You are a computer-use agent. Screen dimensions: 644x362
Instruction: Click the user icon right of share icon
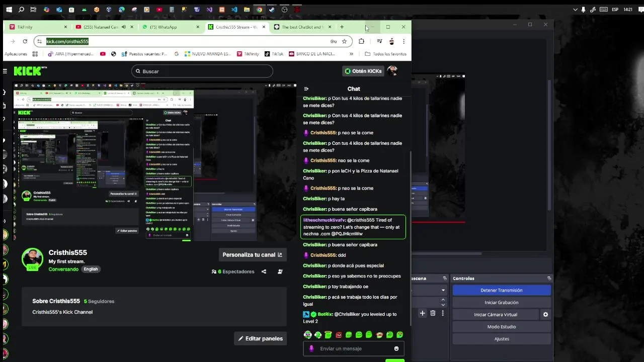(280, 271)
